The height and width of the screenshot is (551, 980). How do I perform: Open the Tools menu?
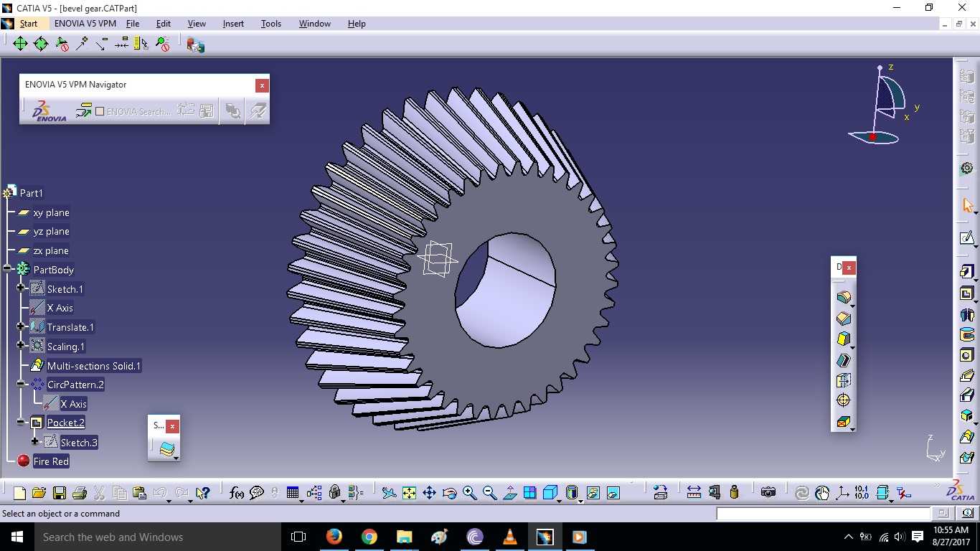(x=271, y=24)
